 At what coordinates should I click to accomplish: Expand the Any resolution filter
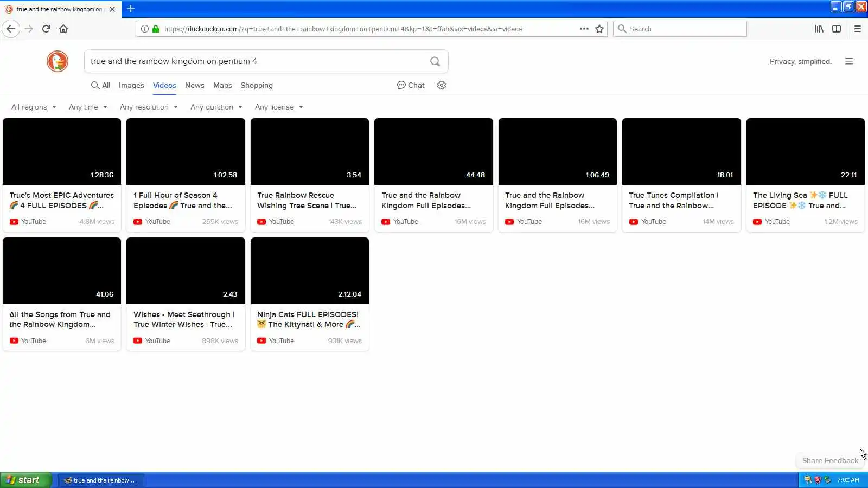click(x=149, y=107)
